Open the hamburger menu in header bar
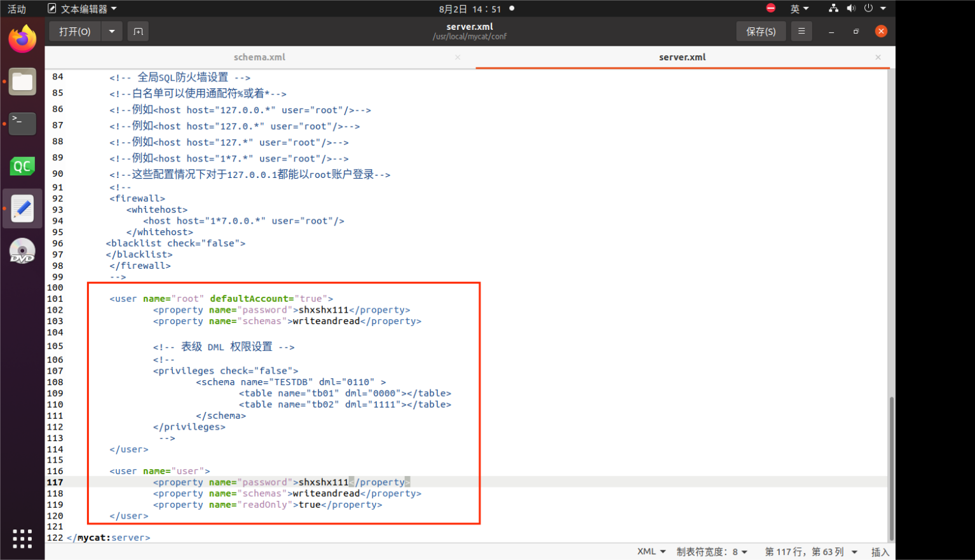The height and width of the screenshot is (560, 975). coord(801,31)
